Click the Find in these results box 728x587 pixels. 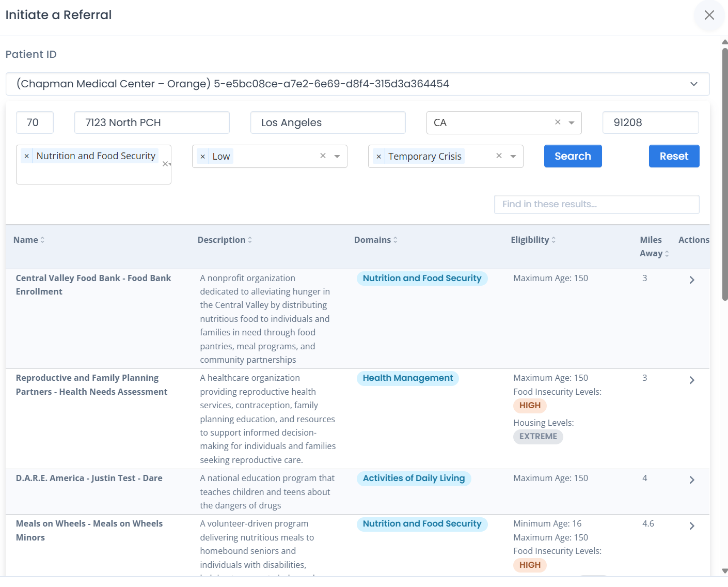pyautogui.click(x=596, y=204)
